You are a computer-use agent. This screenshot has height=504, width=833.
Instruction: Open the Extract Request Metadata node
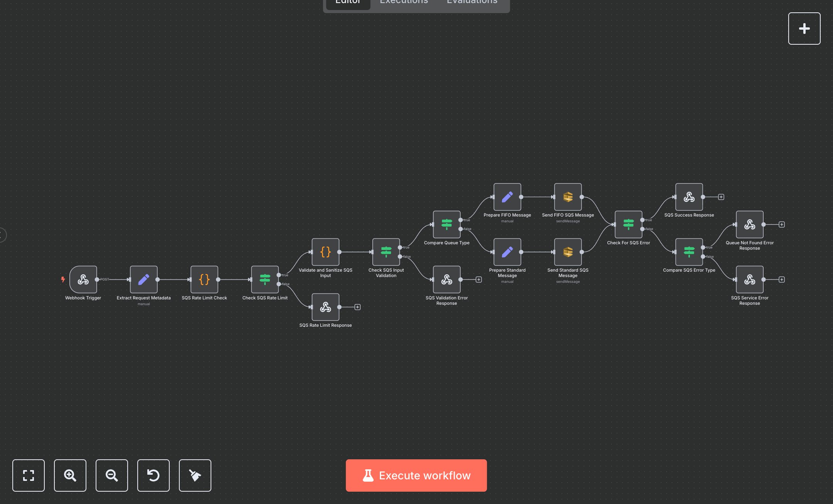click(x=143, y=280)
